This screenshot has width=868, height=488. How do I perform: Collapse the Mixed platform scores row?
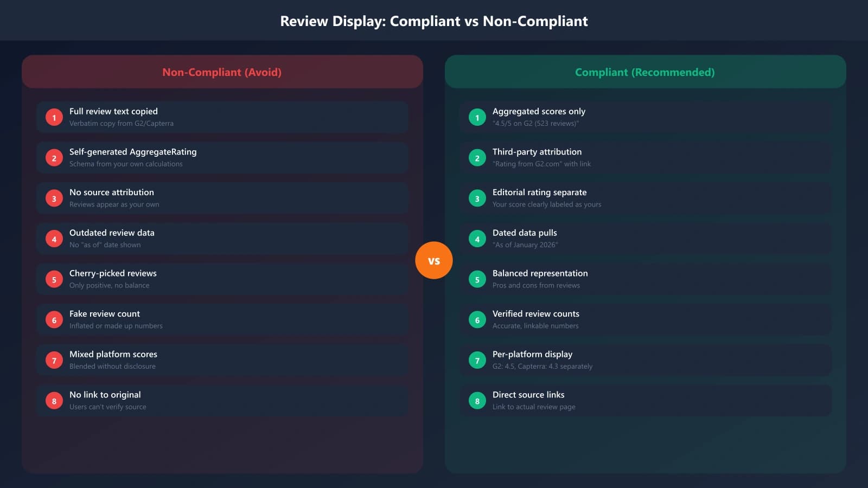click(222, 359)
